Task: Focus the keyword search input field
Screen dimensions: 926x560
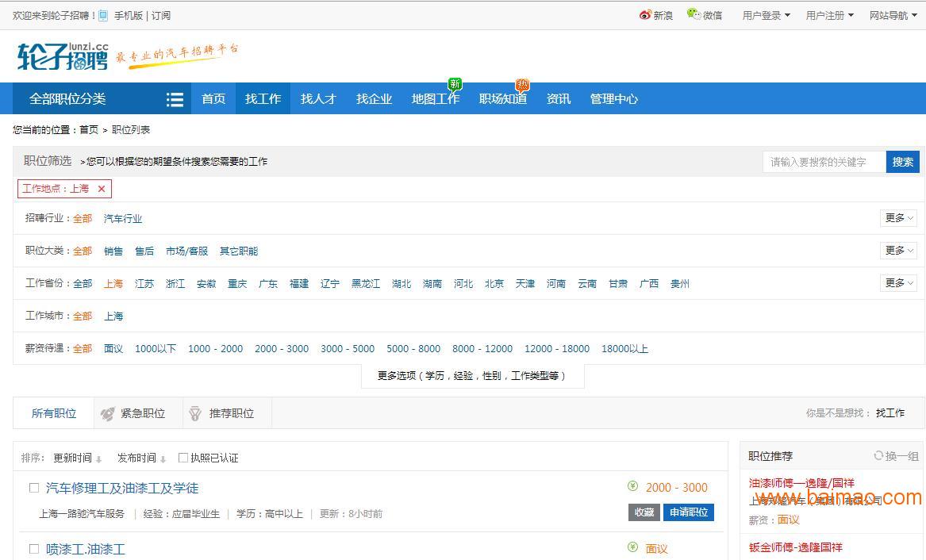Action: [x=824, y=163]
